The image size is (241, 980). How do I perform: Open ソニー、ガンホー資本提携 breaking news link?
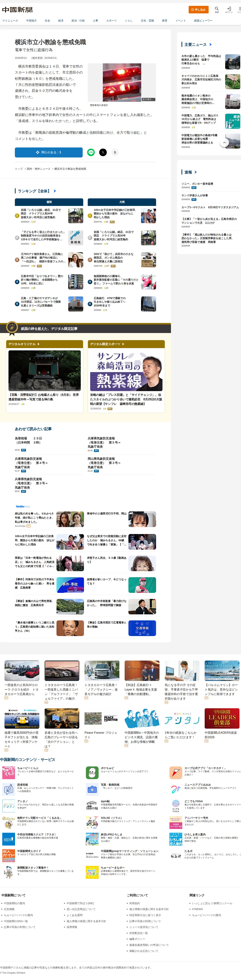click(x=197, y=184)
